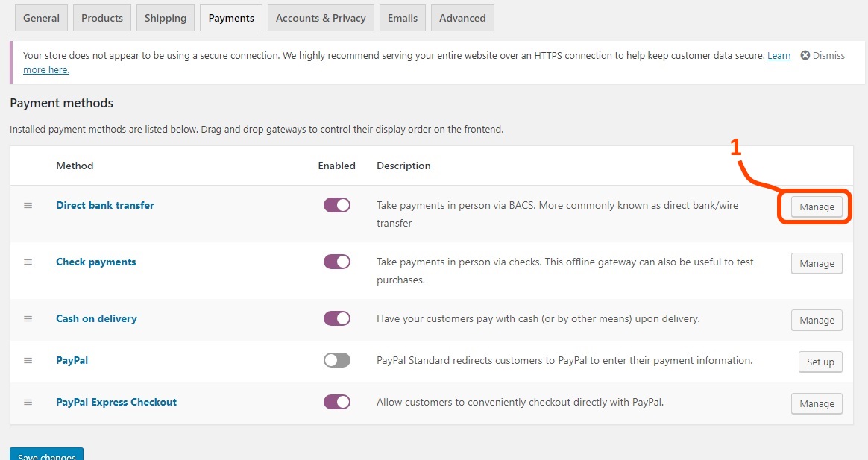Open the Check payments settings link

(95, 262)
